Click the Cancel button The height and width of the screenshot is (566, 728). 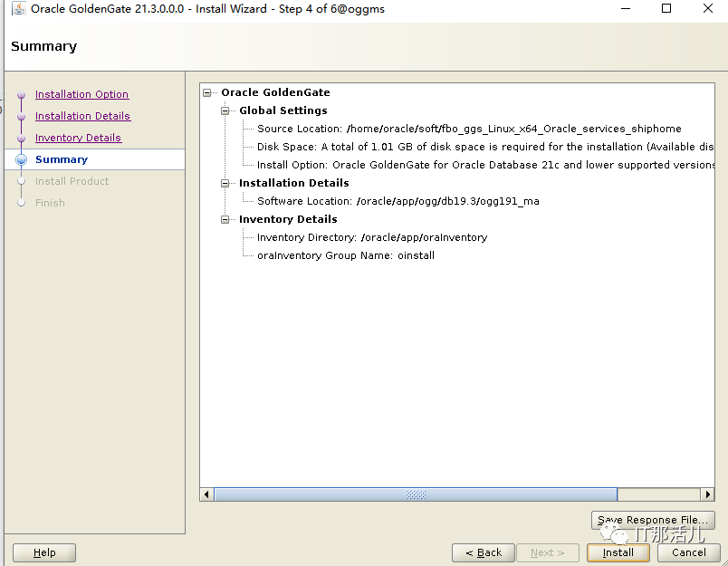coord(688,552)
